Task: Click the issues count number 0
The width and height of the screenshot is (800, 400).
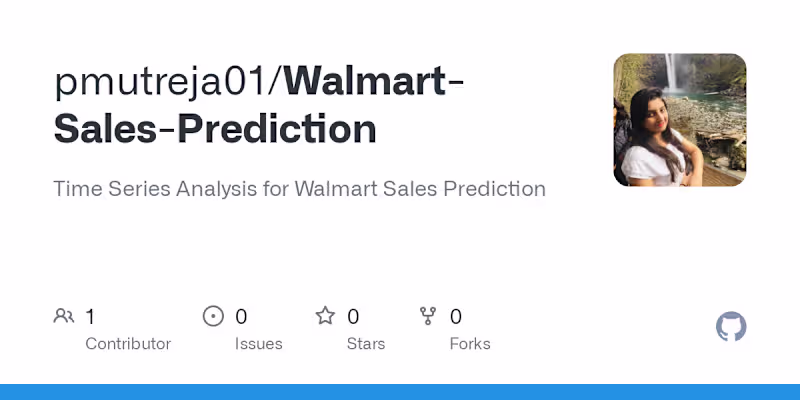Action: [x=241, y=317]
